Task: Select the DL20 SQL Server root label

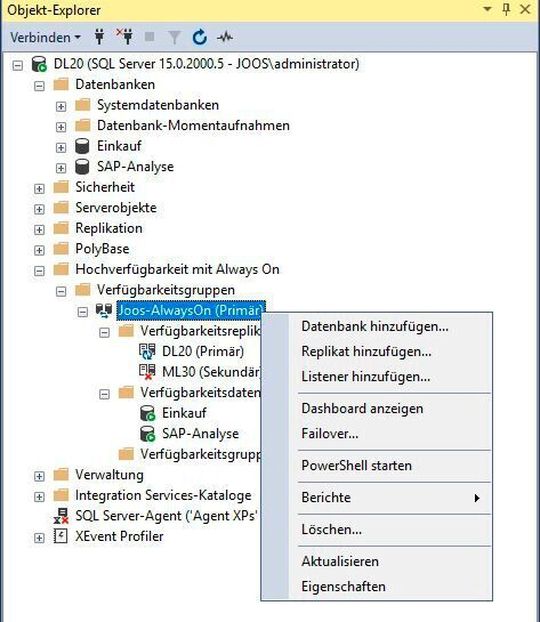Action: point(206,64)
